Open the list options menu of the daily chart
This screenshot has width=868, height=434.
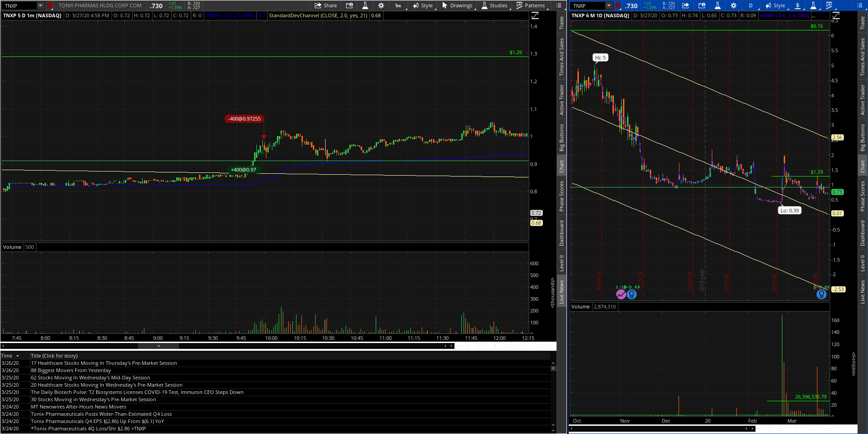[x=860, y=5]
